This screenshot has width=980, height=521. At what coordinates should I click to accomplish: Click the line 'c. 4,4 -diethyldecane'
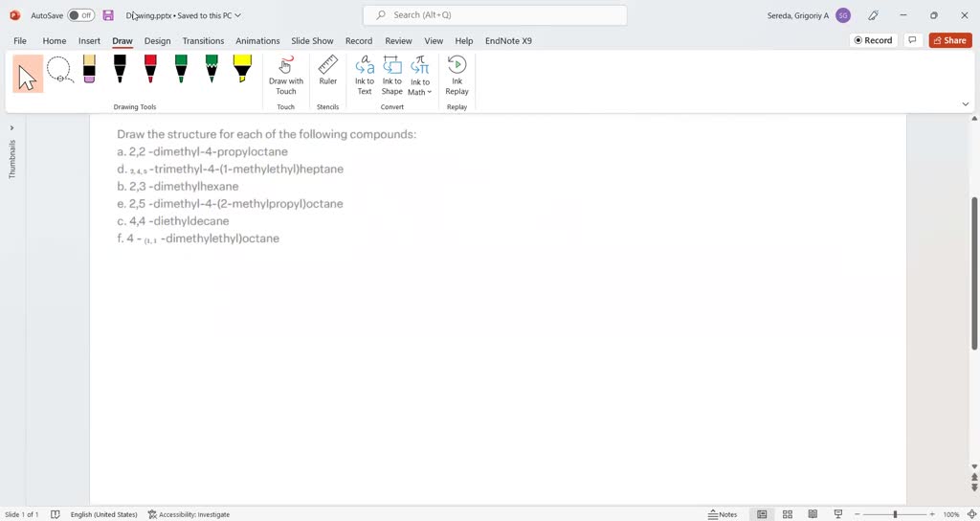point(173,221)
